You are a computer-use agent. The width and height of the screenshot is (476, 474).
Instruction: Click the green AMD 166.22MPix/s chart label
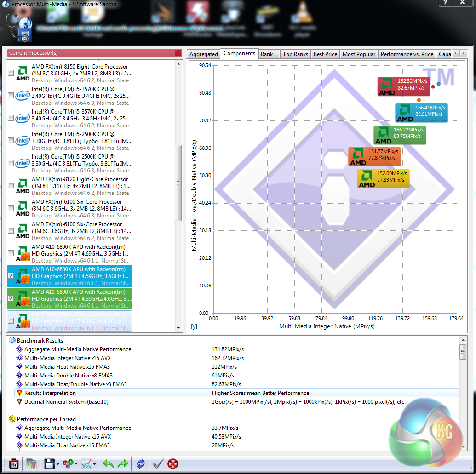tap(400, 135)
